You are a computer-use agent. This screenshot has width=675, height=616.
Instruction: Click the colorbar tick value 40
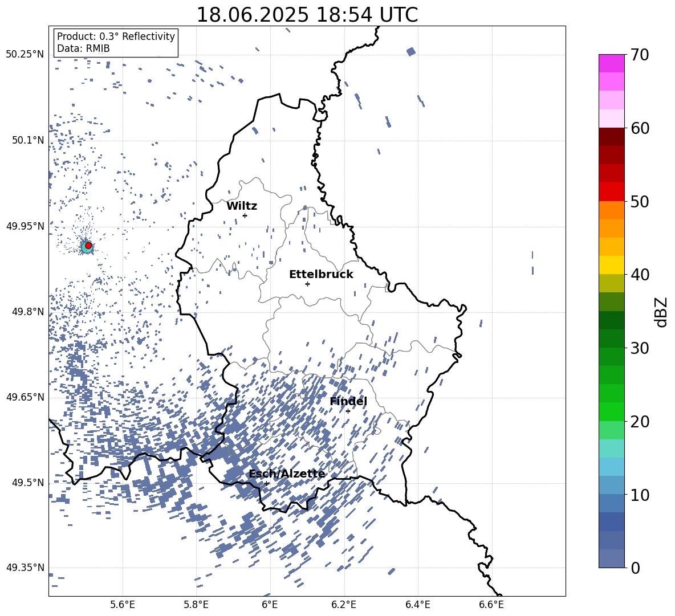coord(640,275)
